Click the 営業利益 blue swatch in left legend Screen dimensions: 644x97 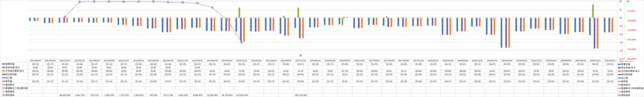4,64
